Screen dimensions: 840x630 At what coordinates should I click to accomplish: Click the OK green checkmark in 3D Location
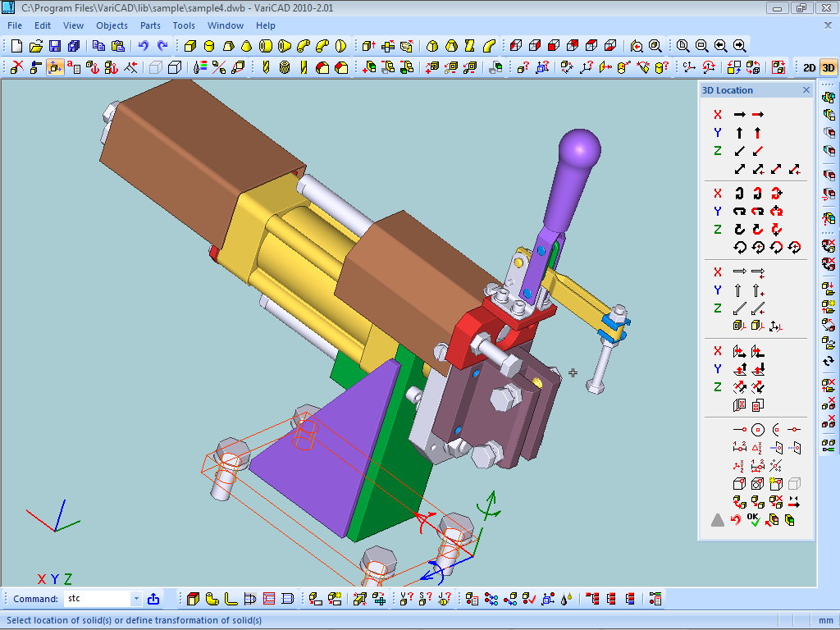754,520
